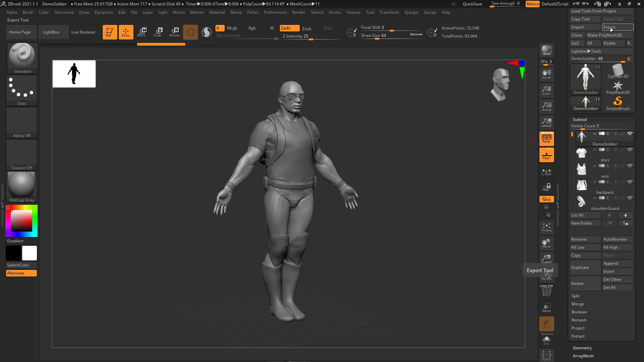Open the Render menu
The height and width of the screenshot is (362, 644).
click(299, 12)
